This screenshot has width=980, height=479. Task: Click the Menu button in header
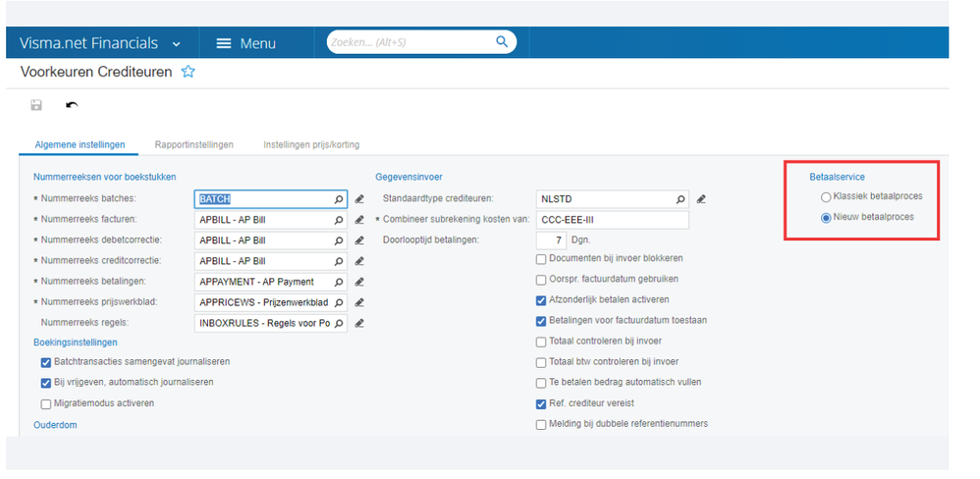pos(245,43)
